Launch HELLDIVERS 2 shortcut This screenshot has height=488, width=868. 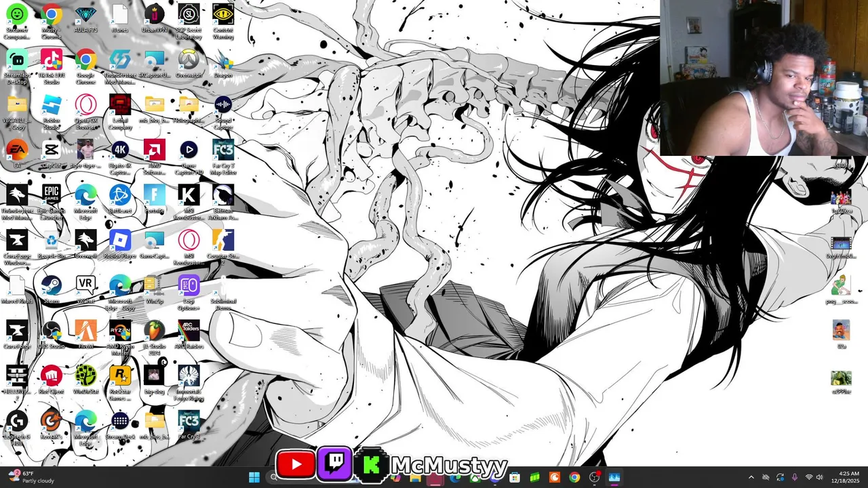(17, 381)
